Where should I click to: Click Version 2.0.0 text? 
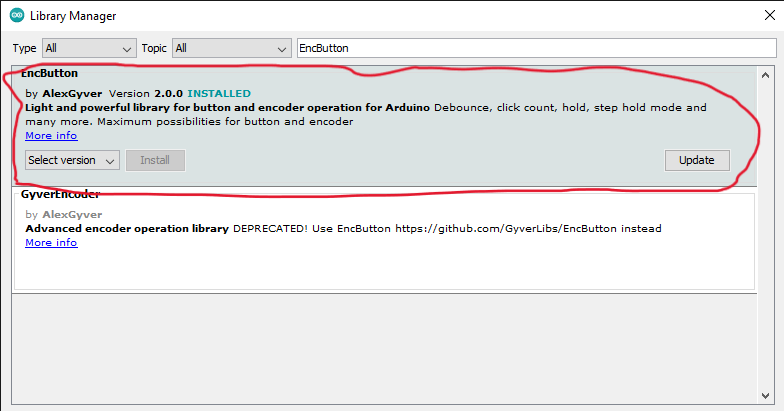tap(146, 94)
